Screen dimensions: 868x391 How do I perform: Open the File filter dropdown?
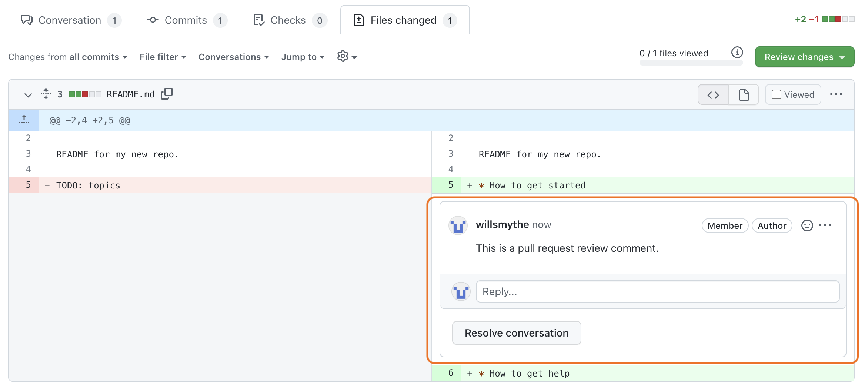163,57
